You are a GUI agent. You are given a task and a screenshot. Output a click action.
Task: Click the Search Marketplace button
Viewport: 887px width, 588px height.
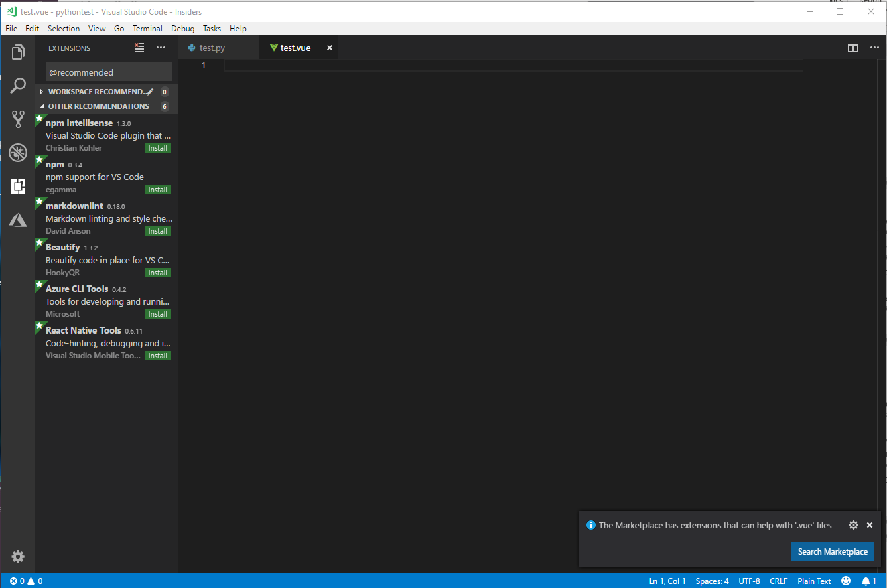tap(833, 551)
